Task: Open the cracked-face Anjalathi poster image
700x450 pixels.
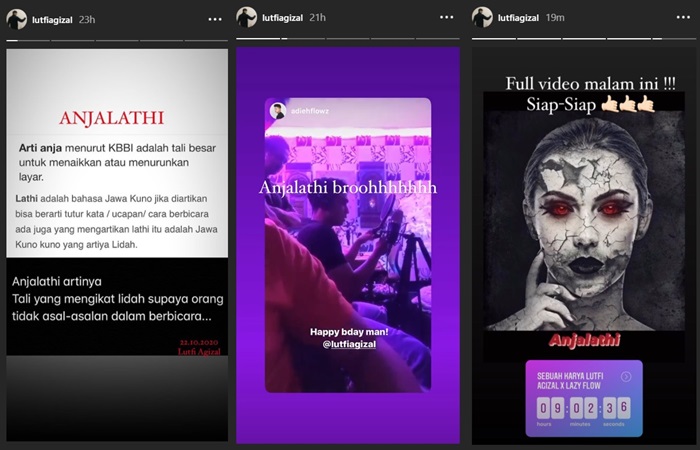Action: click(x=584, y=221)
